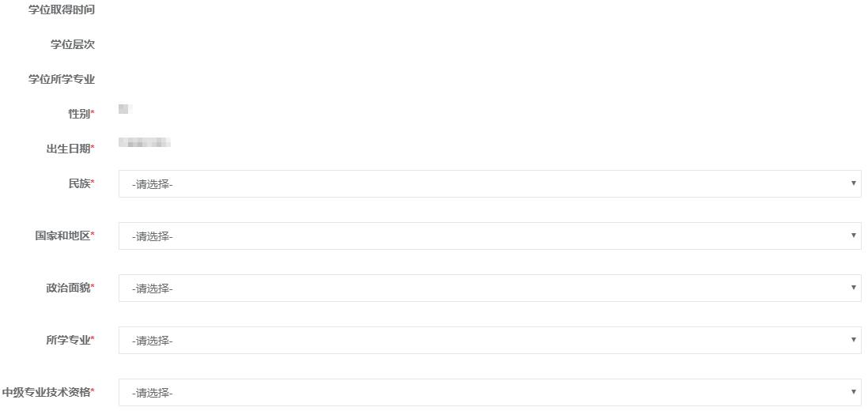Click the arrow on the 所学专业 select box

click(853, 340)
